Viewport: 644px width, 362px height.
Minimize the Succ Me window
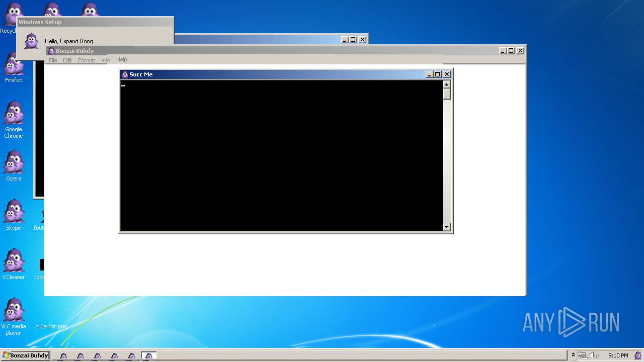(429, 74)
